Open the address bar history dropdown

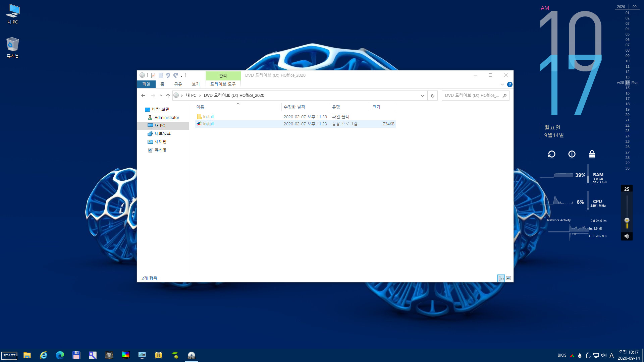(x=422, y=96)
